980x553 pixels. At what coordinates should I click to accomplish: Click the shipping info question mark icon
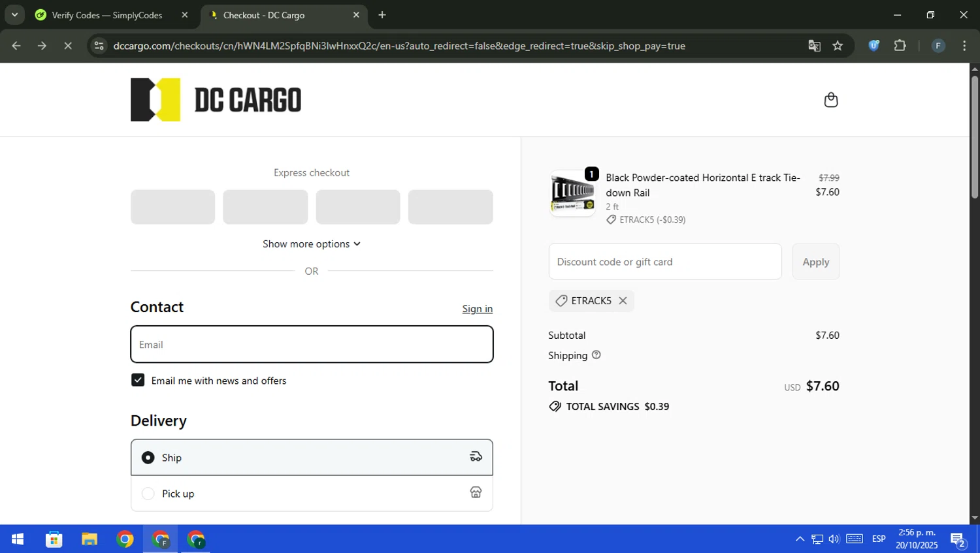pyautogui.click(x=596, y=355)
